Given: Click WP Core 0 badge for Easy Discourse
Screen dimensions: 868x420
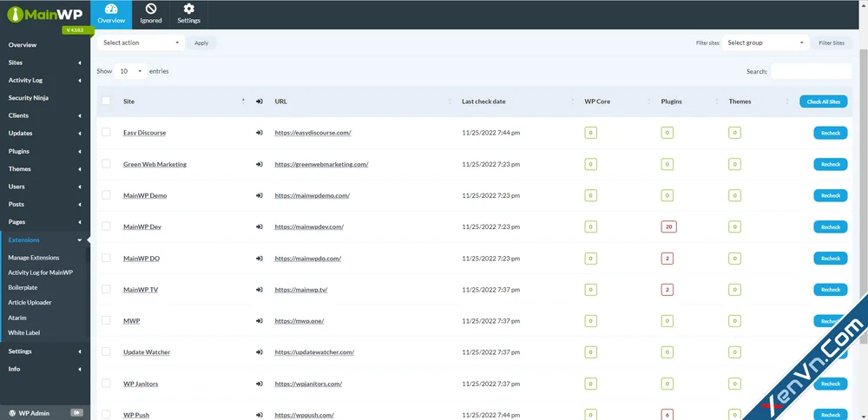Looking at the screenshot, I should (590, 133).
